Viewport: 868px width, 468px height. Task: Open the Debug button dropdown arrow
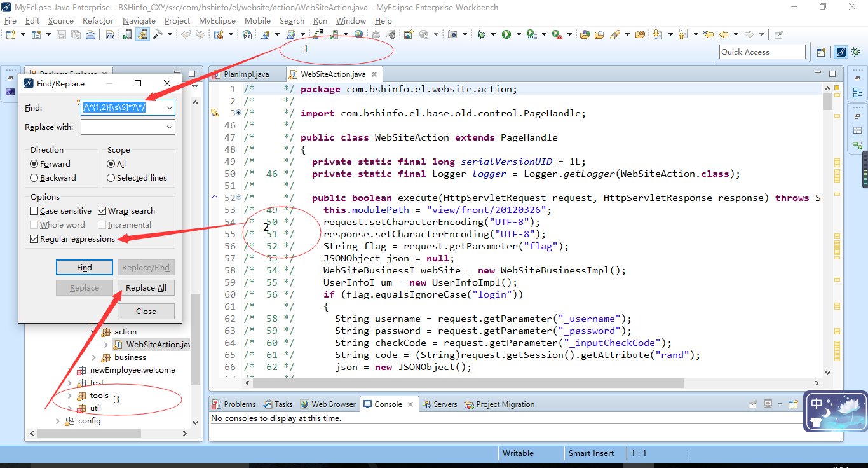coord(492,34)
